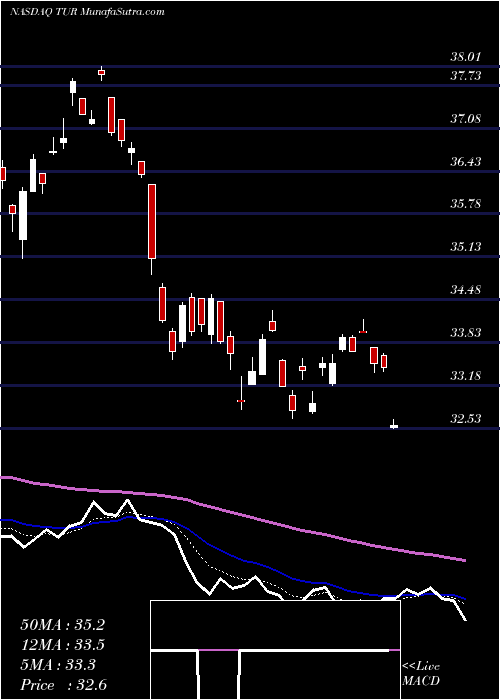The height and width of the screenshot is (700, 500).
Task: Click the 50MA : 35.2 reading
Action: point(62,625)
